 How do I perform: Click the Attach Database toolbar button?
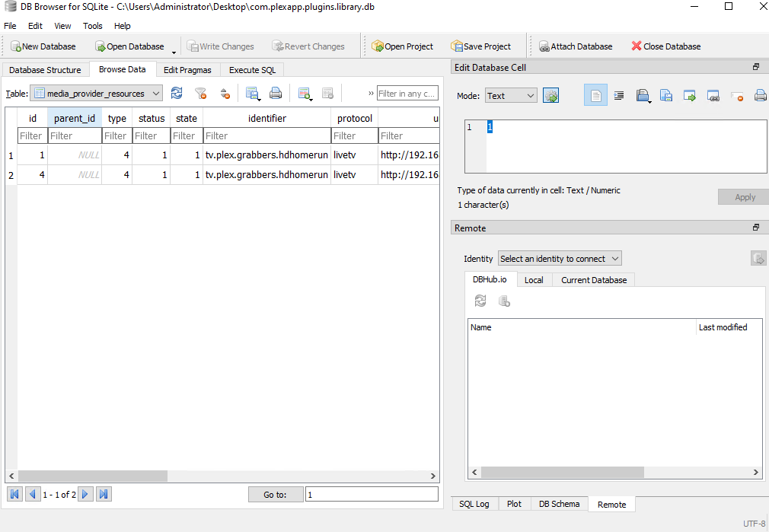(576, 46)
